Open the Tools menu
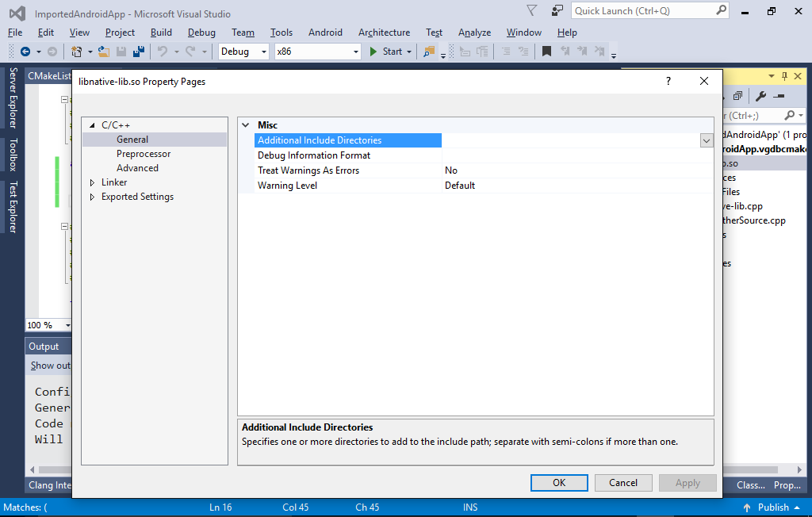Image resolution: width=812 pixels, height=517 pixels. 282,33
